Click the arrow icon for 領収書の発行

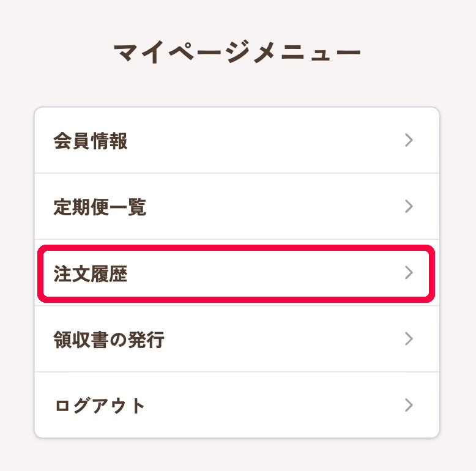pyautogui.click(x=409, y=339)
